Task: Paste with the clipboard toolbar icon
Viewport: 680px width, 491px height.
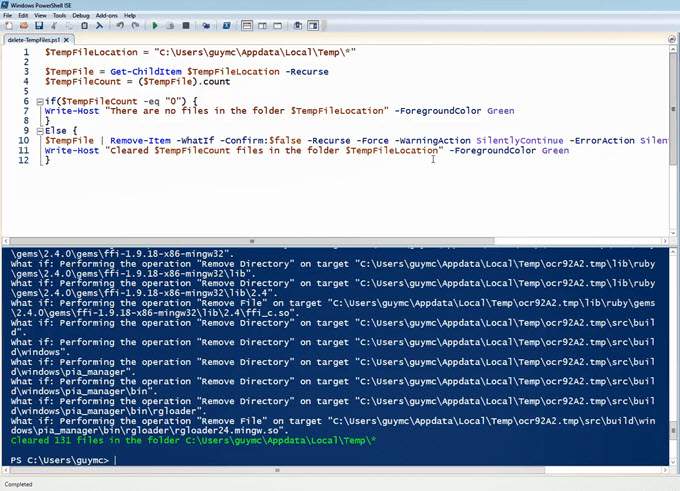Action: (x=85, y=26)
